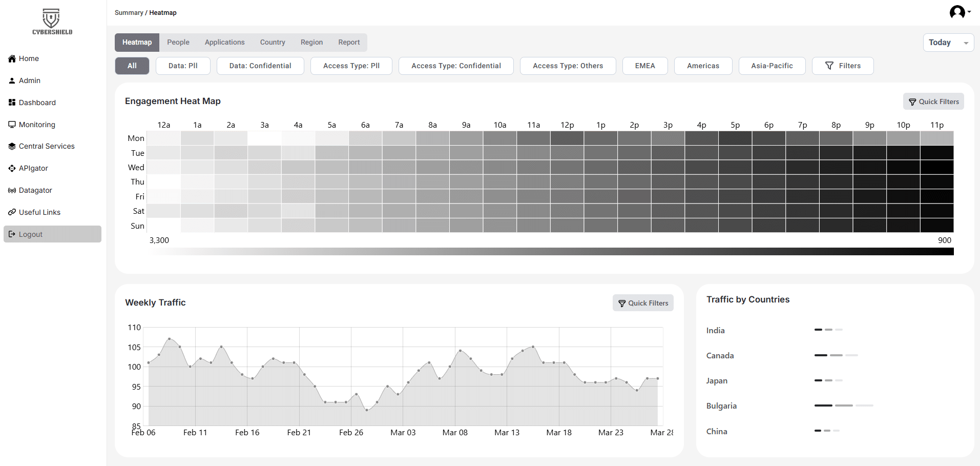The height and width of the screenshot is (466, 980).
Task: Open Dashboard via its grid icon
Action: click(12, 103)
